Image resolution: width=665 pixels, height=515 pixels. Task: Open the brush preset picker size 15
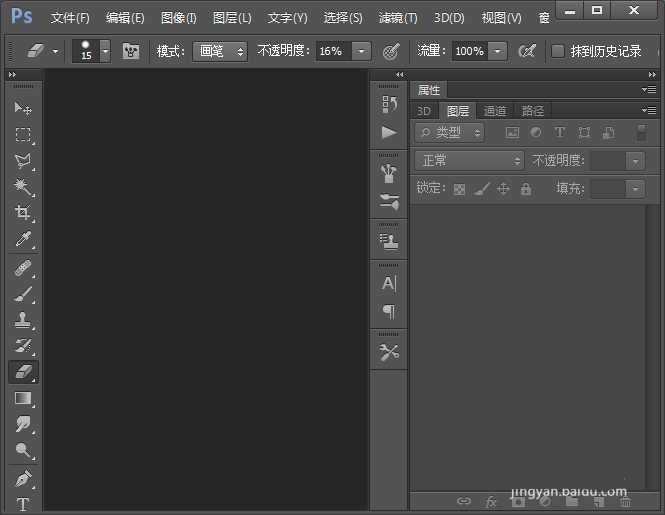click(91, 51)
